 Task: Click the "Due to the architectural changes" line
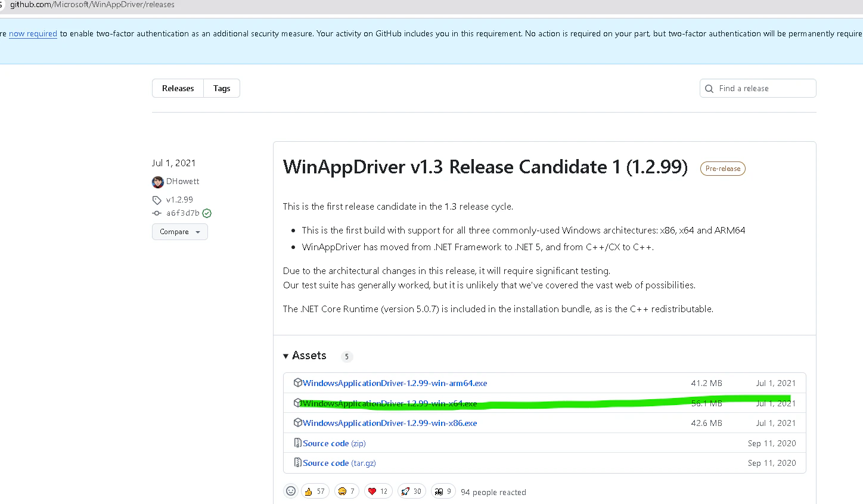click(447, 271)
